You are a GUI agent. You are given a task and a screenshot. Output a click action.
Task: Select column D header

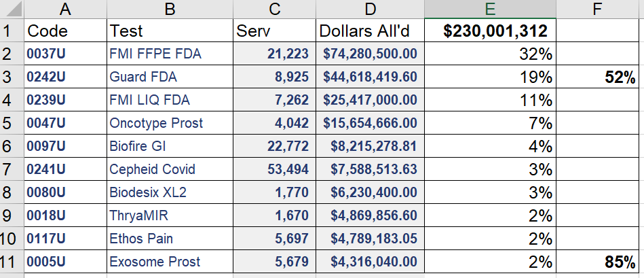tap(370, 9)
